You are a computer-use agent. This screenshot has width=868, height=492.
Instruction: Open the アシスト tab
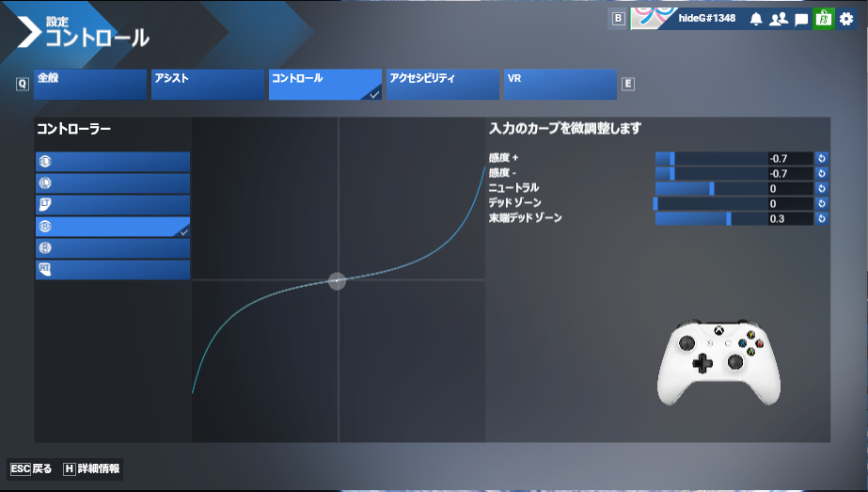[208, 85]
